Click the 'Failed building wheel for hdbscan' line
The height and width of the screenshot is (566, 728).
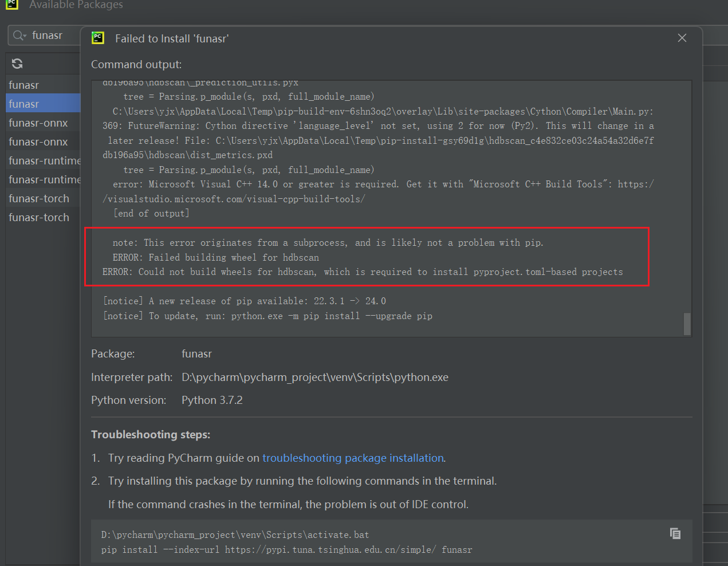click(x=216, y=257)
